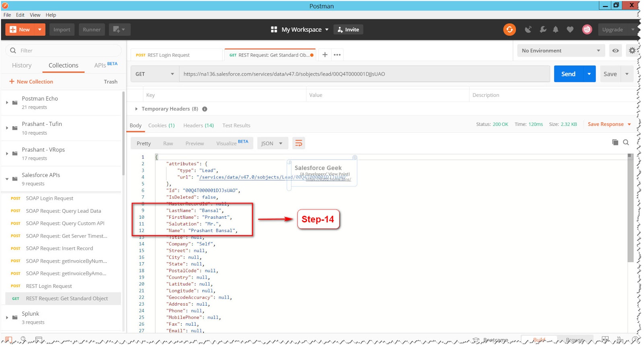Open the Save button dropdown arrow

coord(627,74)
